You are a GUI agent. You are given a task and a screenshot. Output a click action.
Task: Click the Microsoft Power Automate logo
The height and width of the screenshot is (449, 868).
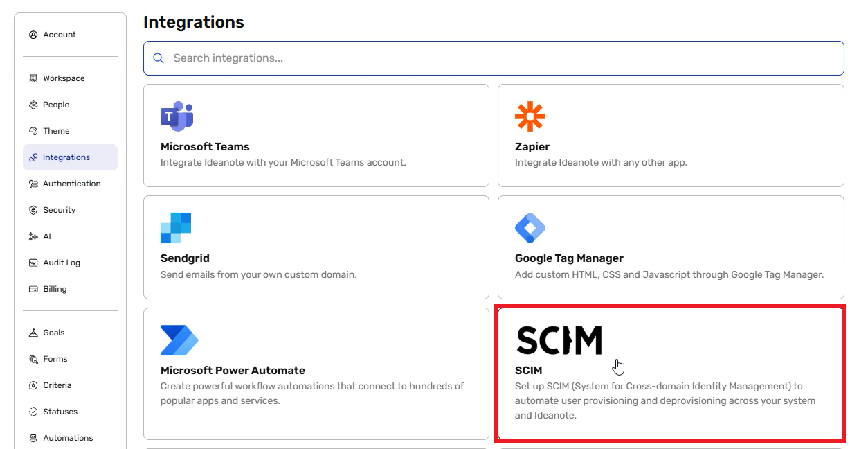(179, 340)
